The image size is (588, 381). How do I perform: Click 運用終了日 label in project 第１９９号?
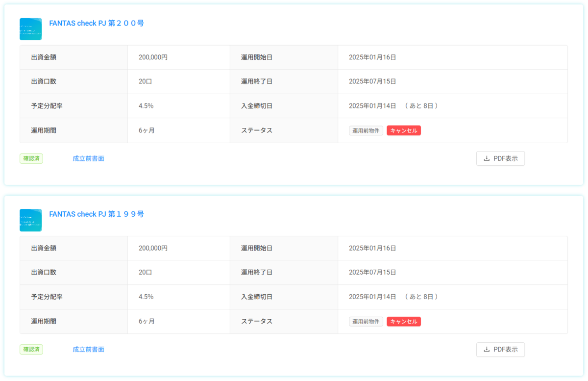click(x=257, y=273)
